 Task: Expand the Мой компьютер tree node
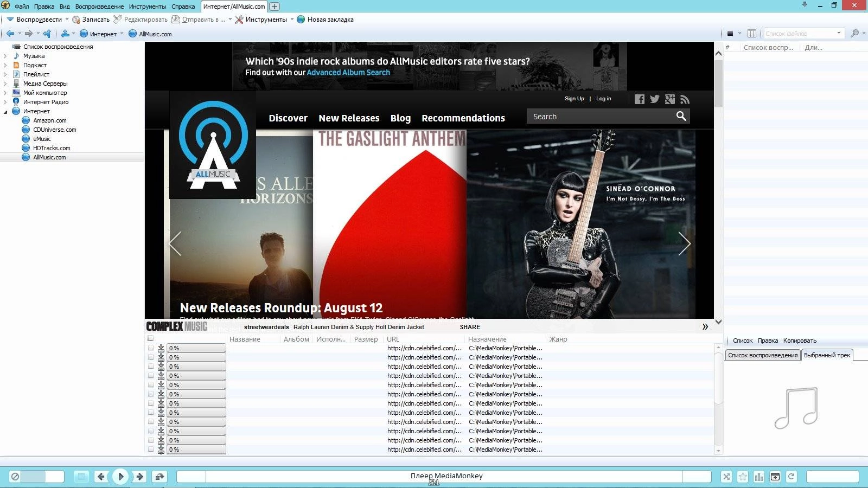[5, 93]
